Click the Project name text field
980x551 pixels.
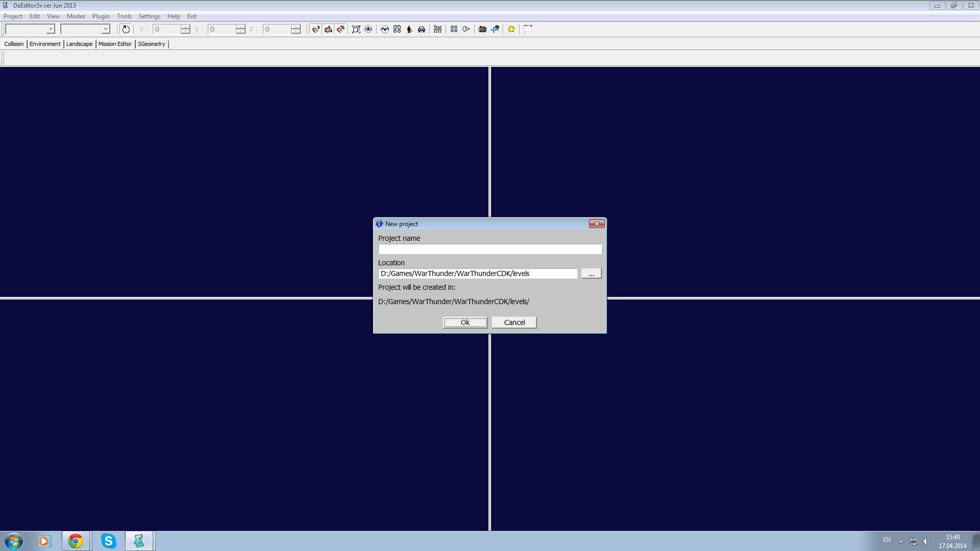[490, 249]
